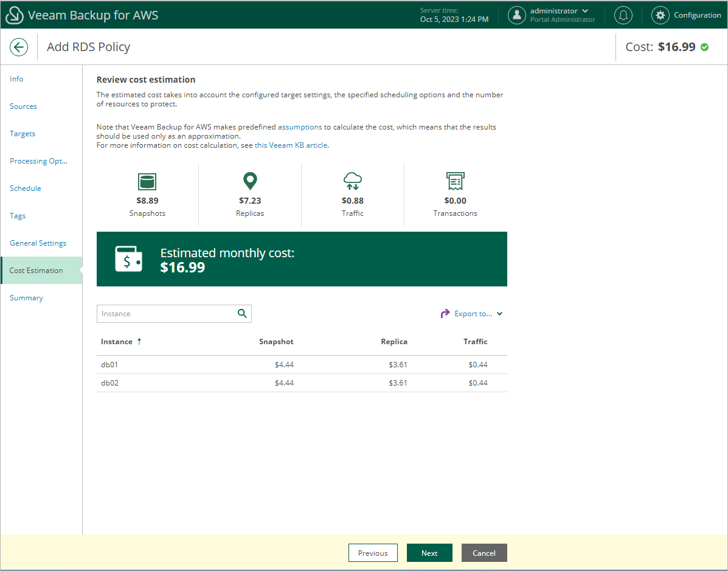Expand the administrator account dropdown
The image size is (728, 571).
pyautogui.click(x=585, y=11)
